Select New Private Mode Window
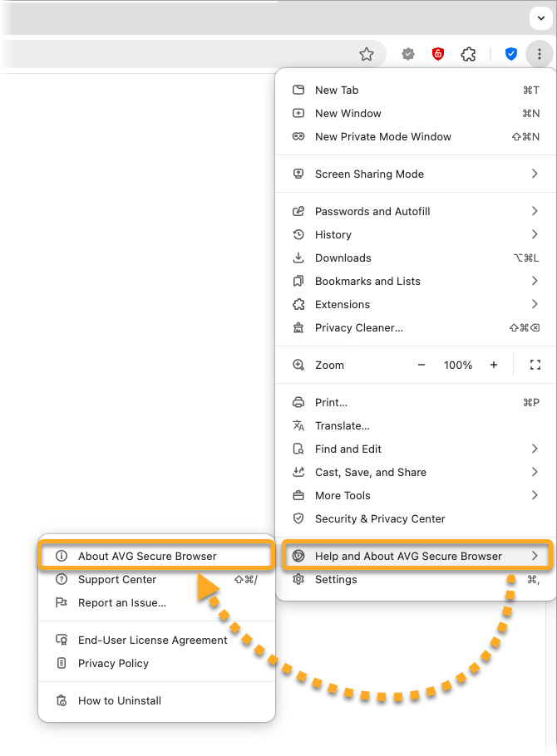 coord(382,136)
